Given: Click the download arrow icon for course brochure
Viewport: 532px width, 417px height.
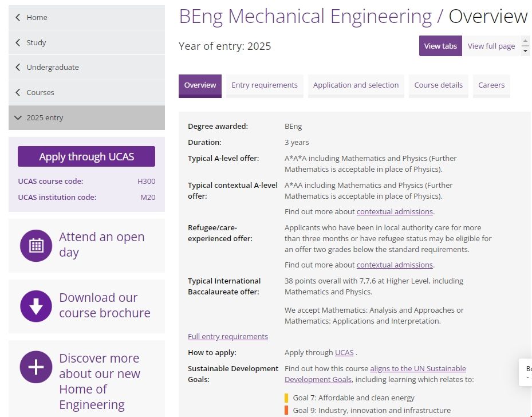Looking at the screenshot, I should [36, 306].
